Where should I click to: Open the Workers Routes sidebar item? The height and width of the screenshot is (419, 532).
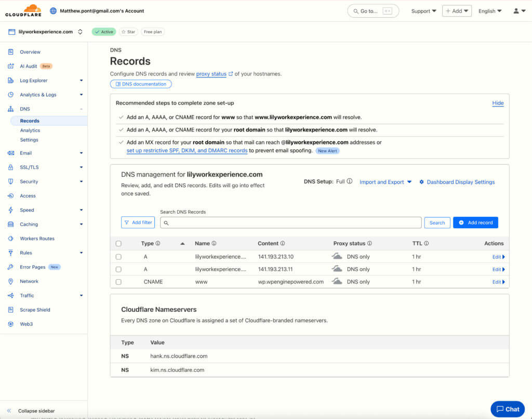point(37,239)
